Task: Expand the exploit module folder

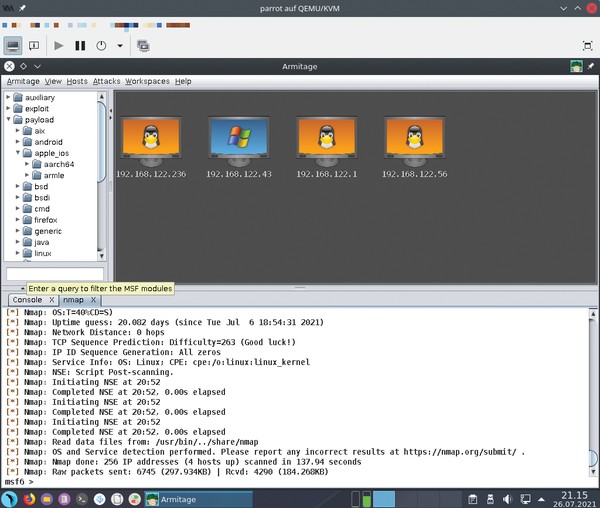Action: 8,108
